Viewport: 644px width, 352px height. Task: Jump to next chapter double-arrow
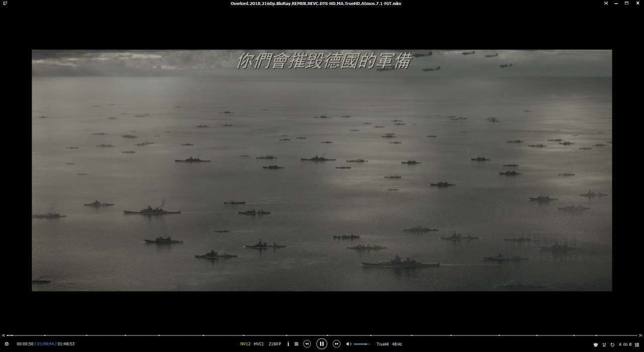click(640, 335)
